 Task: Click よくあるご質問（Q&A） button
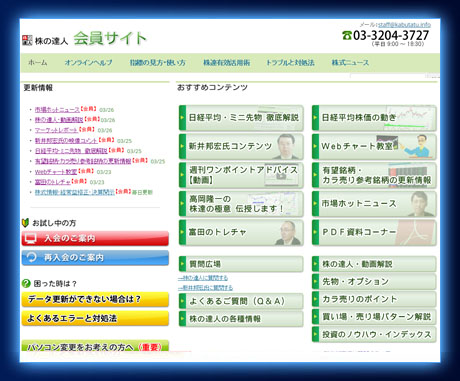(241, 301)
